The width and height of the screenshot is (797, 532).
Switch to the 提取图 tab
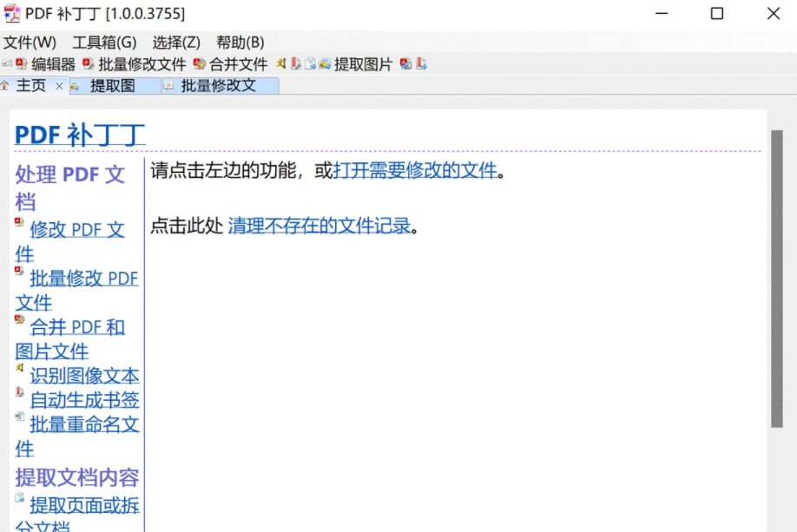[x=115, y=86]
